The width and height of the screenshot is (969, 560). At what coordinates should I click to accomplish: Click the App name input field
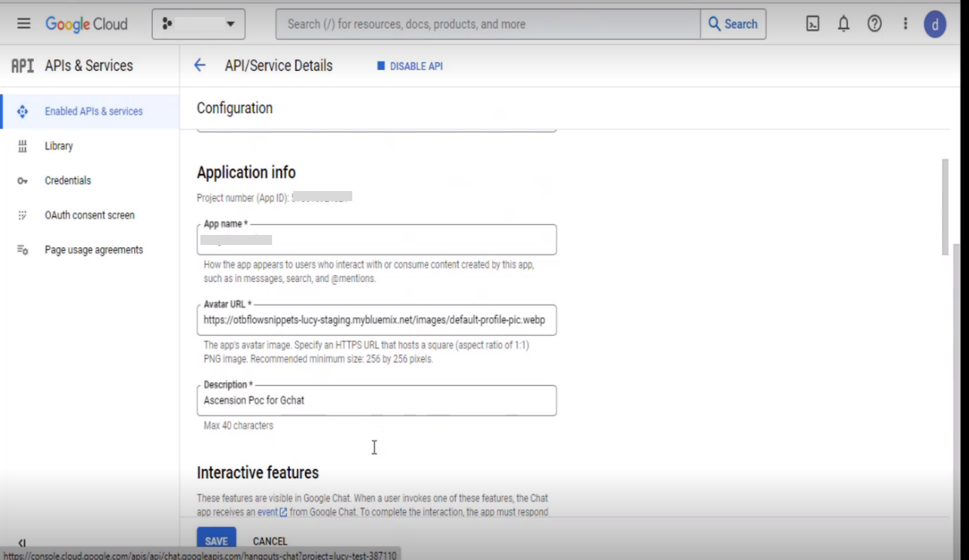376,240
